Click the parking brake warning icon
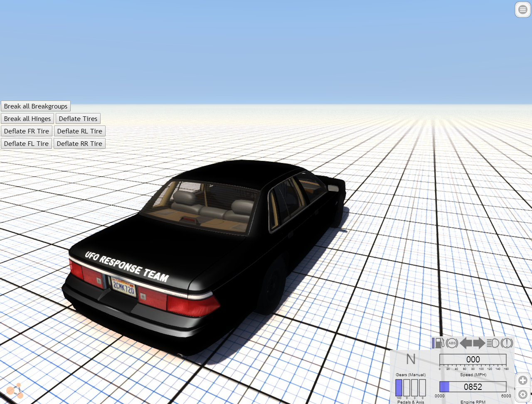 pyautogui.click(x=507, y=343)
